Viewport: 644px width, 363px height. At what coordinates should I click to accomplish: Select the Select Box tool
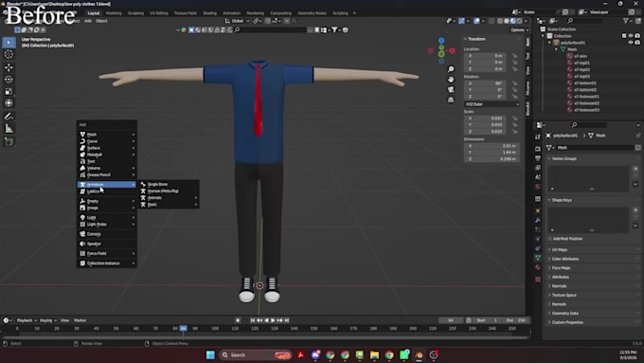tap(9, 43)
